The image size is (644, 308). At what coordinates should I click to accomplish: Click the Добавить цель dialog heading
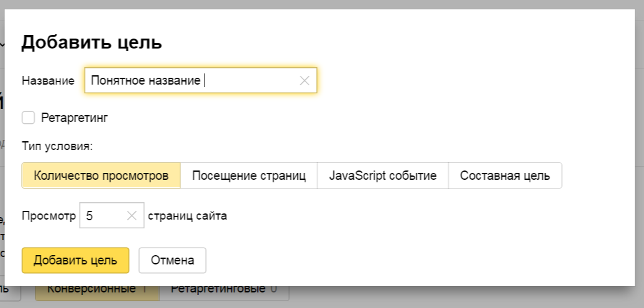pyautogui.click(x=91, y=42)
